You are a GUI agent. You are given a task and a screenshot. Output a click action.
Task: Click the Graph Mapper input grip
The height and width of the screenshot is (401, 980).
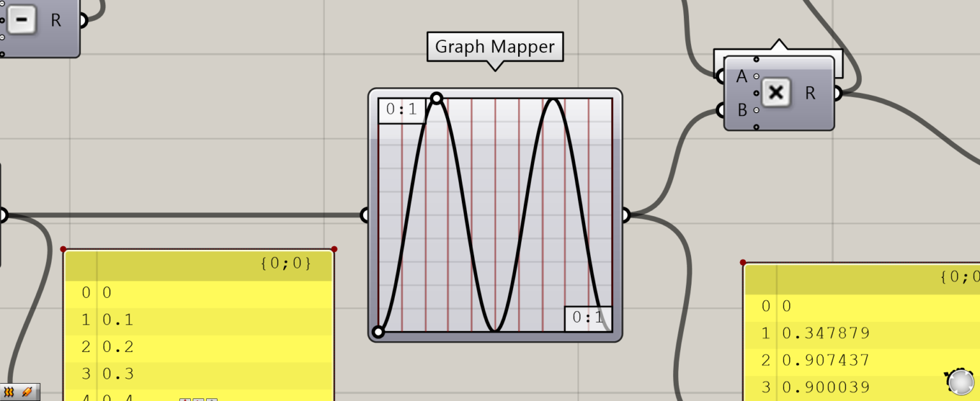365,216
